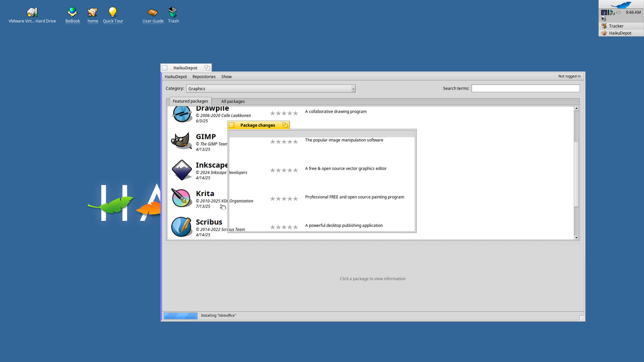Click the Deskbar clock showing 9:46 AM

coord(633,12)
